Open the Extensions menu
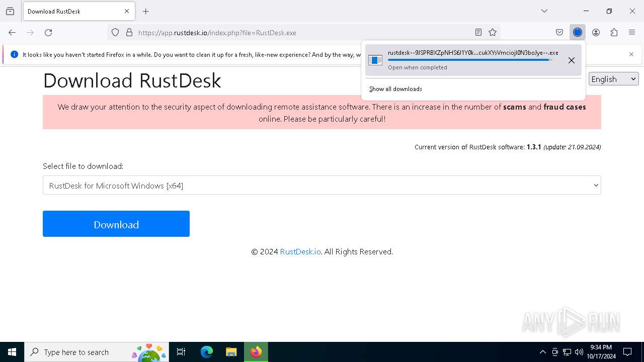 point(614,33)
